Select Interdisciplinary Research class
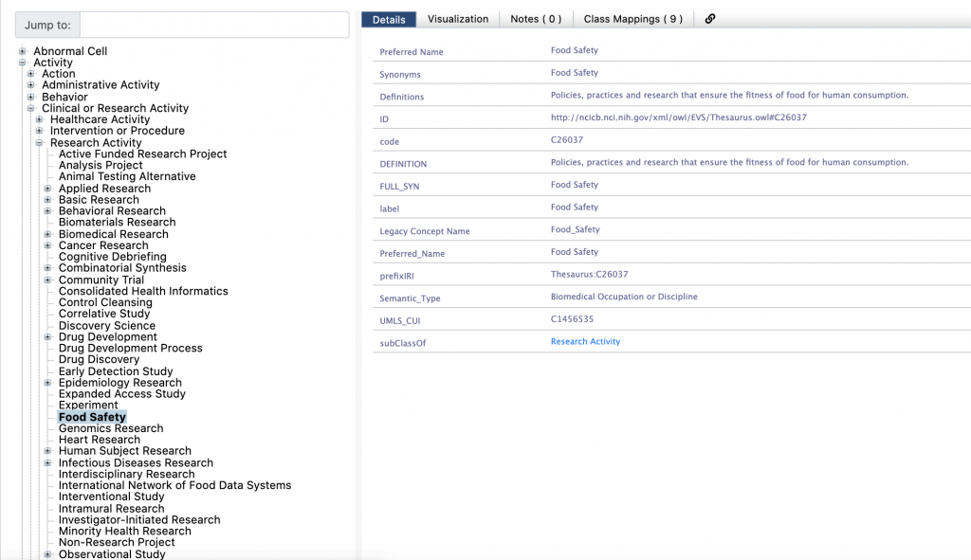This screenshot has height=560, width=971. 126,474
